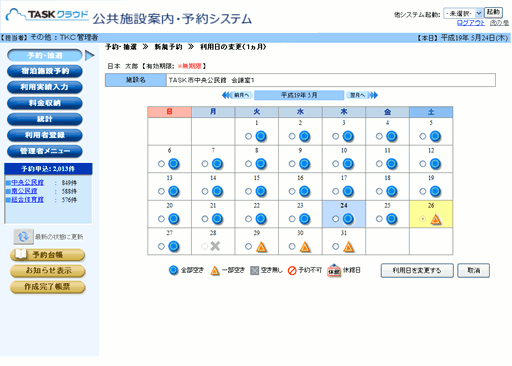
Task: Select the radio button for day 29
Action: pos(248,246)
